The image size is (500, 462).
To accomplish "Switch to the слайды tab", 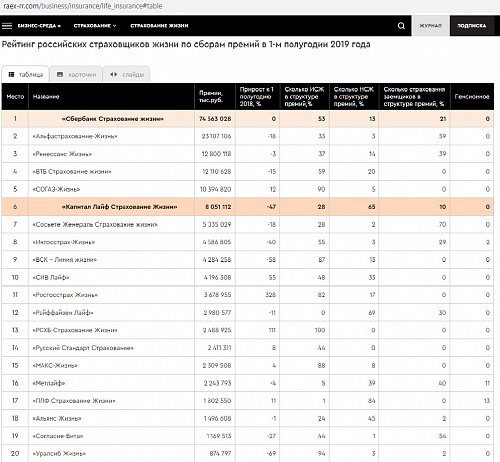I will click(x=127, y=74).
